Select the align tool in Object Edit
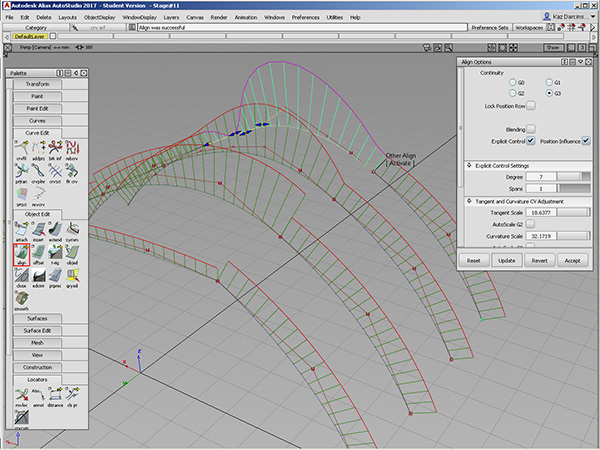 click(21, 254)
